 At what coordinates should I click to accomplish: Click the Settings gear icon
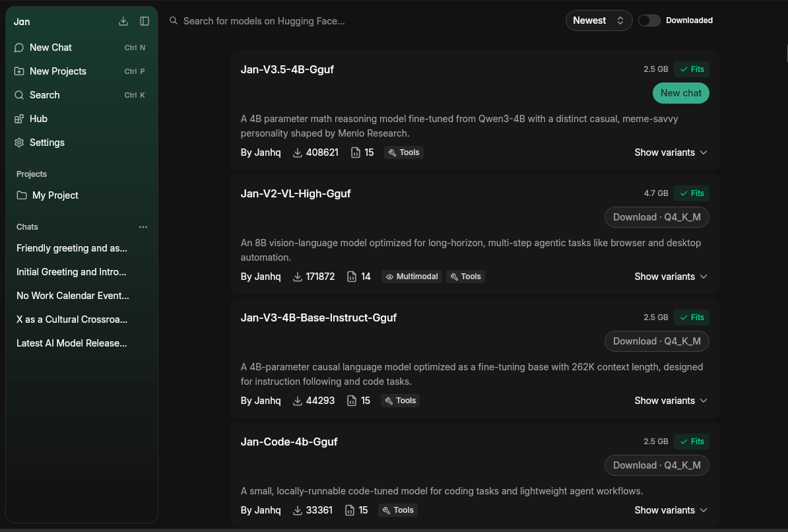pyautogui.click(x=19, y=143)
